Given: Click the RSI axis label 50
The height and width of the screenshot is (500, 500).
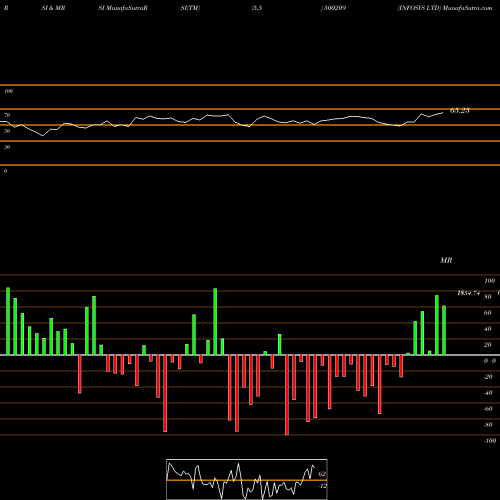Looking at the screenshot, I should (7, 131).
